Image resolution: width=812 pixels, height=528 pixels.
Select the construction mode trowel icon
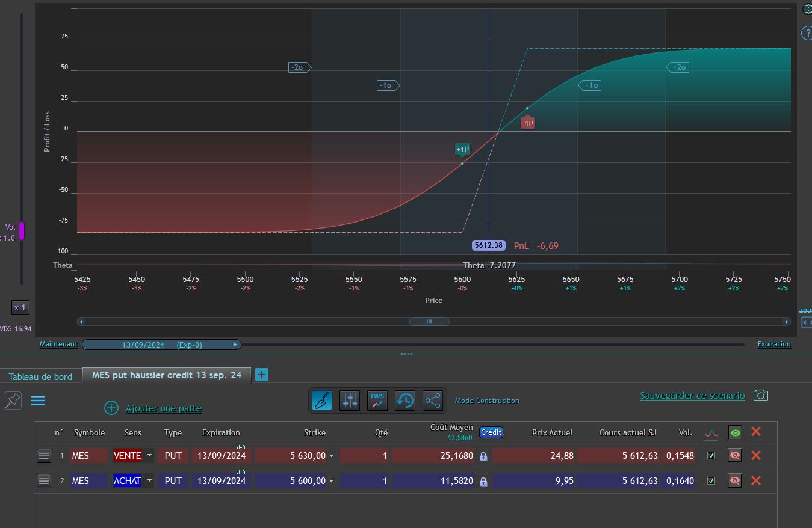point(322,400)
